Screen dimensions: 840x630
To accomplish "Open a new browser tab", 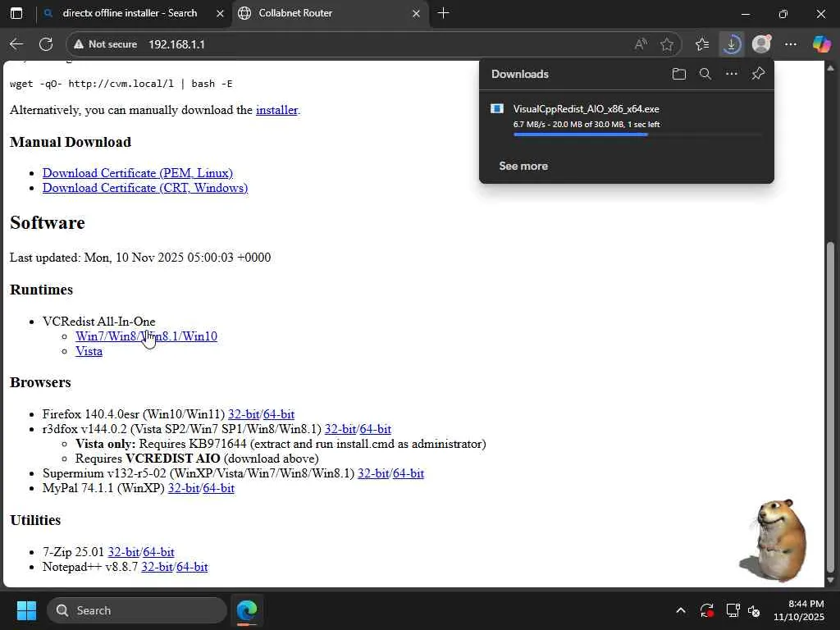I will pos(443,13).
